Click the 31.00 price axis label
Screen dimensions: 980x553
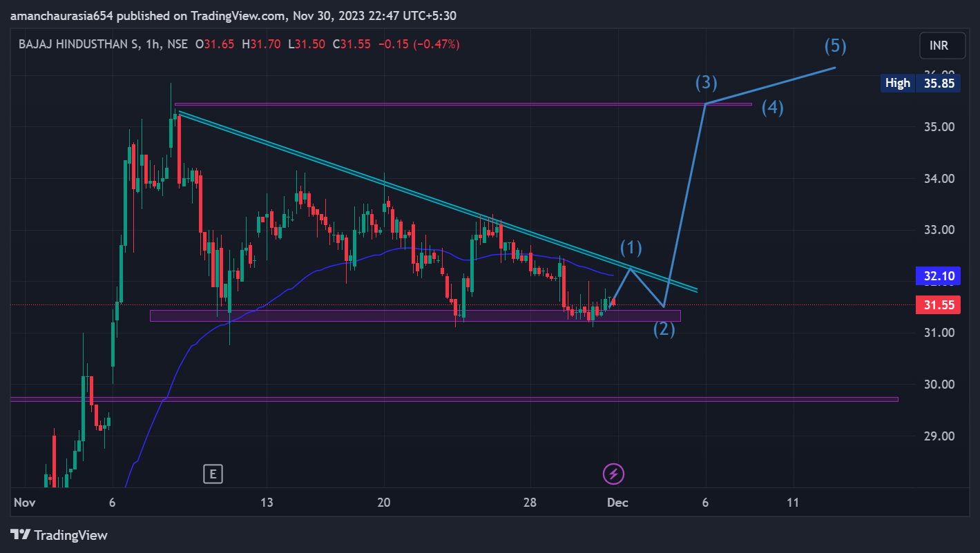coord(941,333)
